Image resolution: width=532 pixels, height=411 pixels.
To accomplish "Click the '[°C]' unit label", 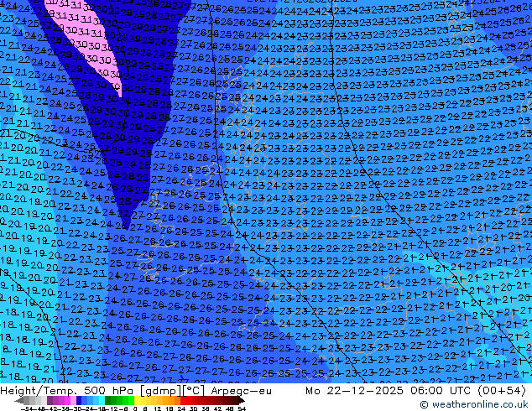I will [x=194, y=391].
